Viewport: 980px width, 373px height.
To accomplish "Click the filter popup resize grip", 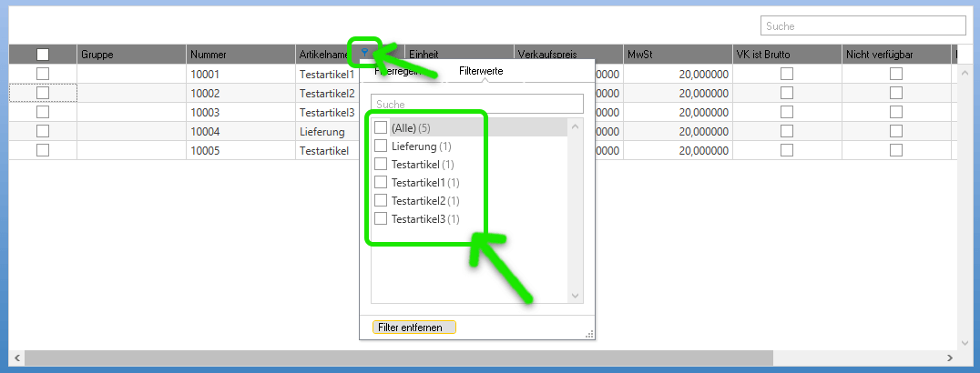I will pyautogui.click(x=588, y=334).
